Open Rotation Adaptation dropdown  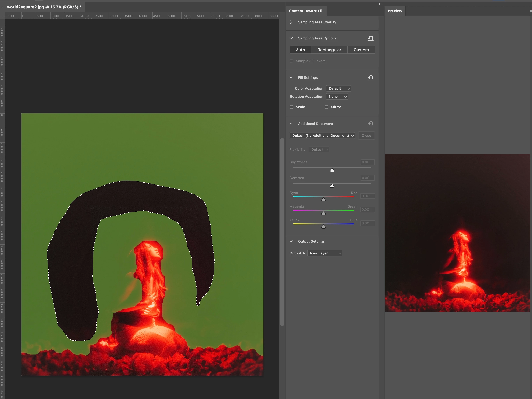(337, 97)
